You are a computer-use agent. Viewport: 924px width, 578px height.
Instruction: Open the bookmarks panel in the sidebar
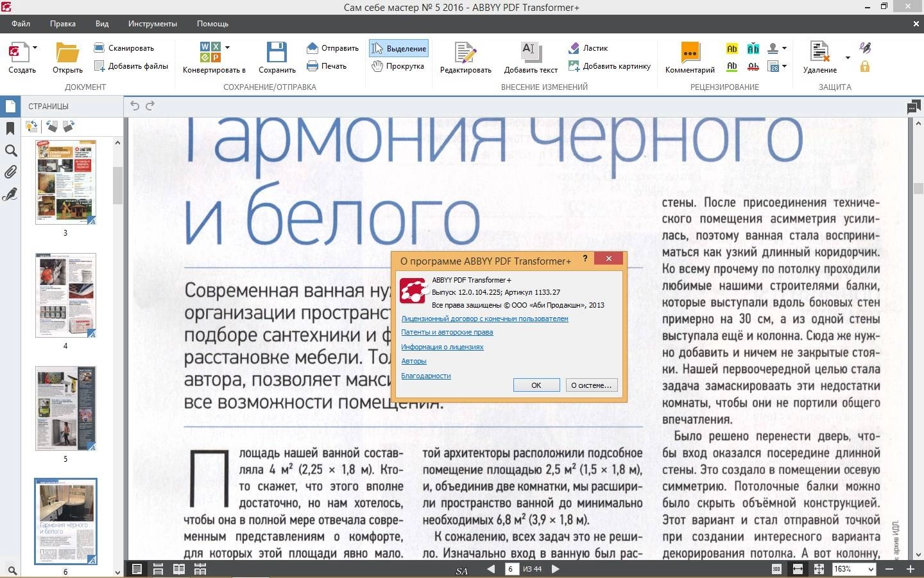pos(10,128)
